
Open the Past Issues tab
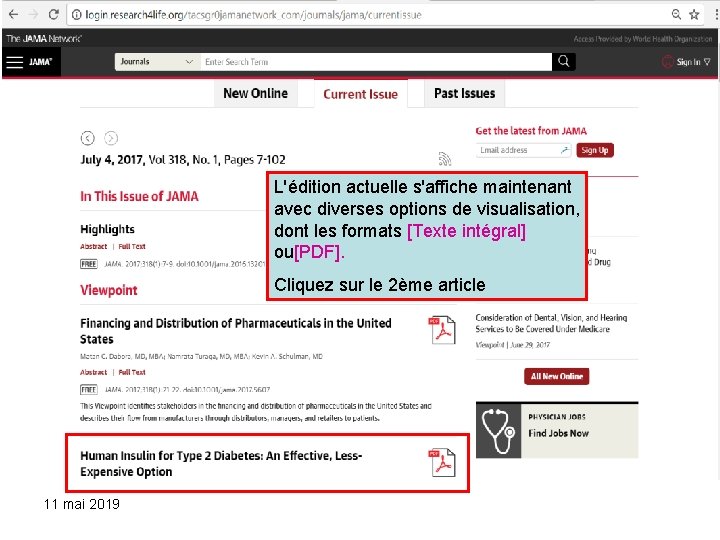464,93
